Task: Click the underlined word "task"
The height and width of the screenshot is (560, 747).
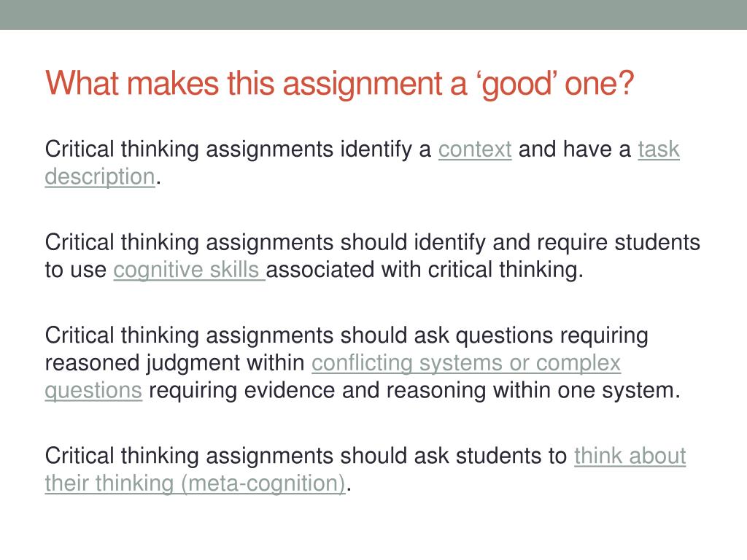Action: point(659,149)
